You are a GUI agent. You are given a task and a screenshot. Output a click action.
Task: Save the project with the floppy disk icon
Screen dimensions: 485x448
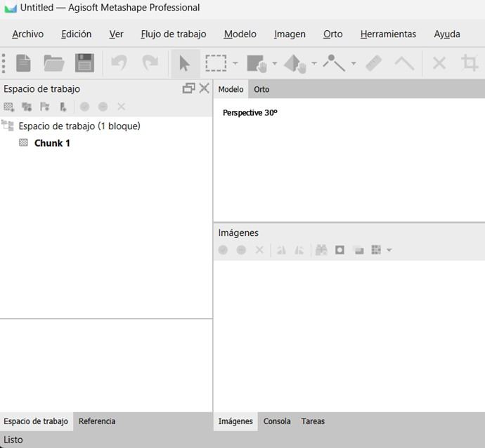pyautogui.click(x=84, y=63)
